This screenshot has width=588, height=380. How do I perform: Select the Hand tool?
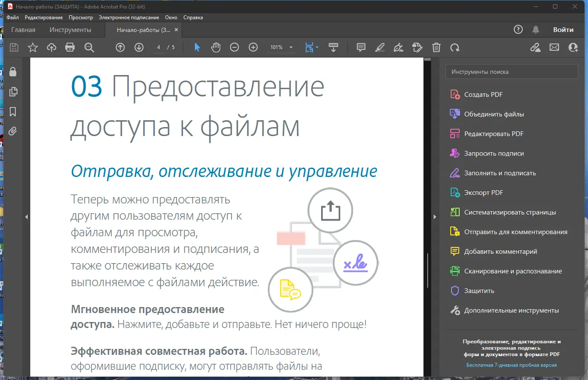(216, 47)
